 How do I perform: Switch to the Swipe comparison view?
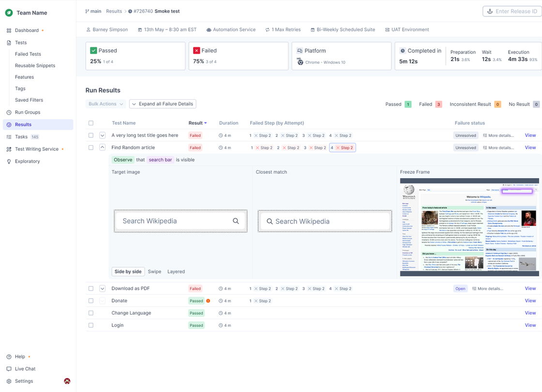(x=154, y=272)
